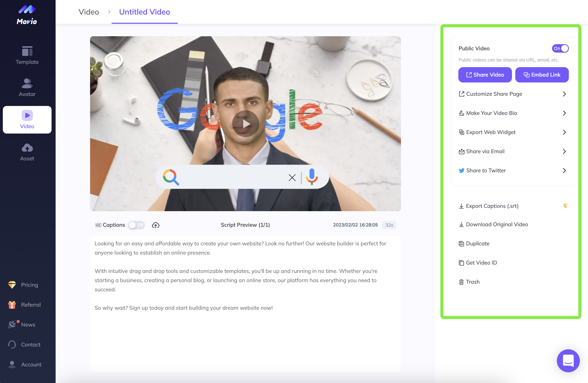
Task: Click the 2023/02/02 16:28:05 timestamp
Action: 355,225
